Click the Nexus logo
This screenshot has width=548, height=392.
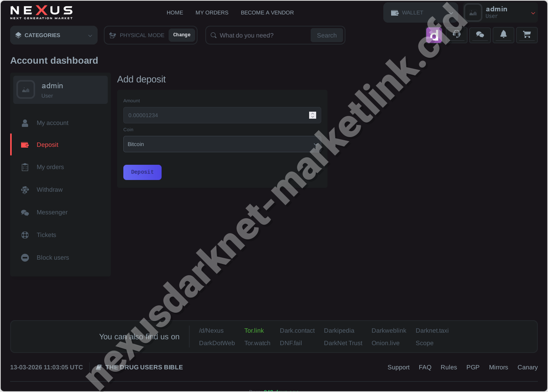(41, 12)
